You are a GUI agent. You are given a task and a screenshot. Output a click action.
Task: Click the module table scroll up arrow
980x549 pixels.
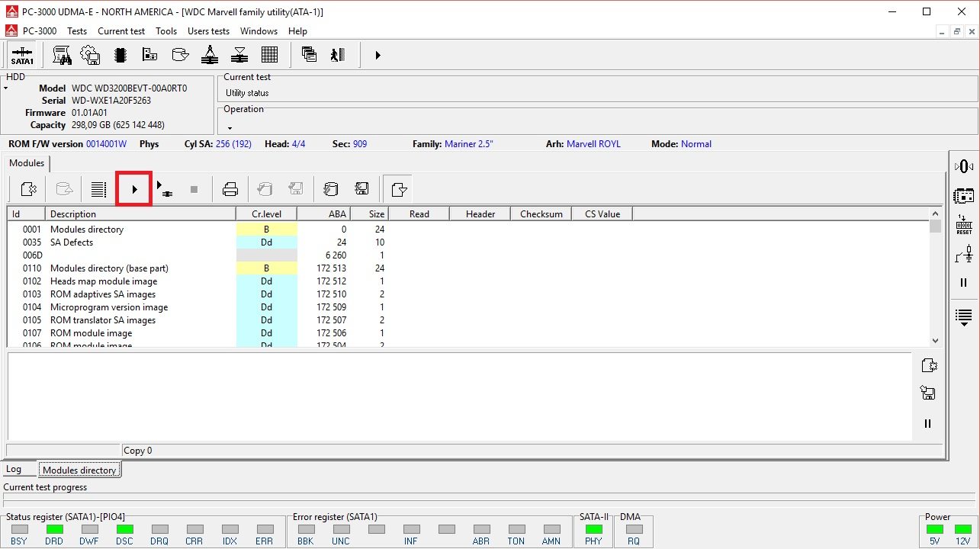click(x=936, y=213)
